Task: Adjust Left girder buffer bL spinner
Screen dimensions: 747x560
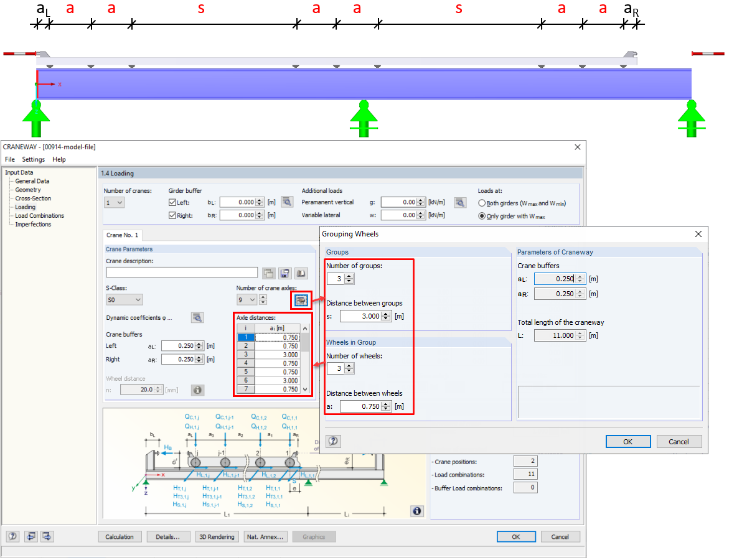Action: pos(260,202)
